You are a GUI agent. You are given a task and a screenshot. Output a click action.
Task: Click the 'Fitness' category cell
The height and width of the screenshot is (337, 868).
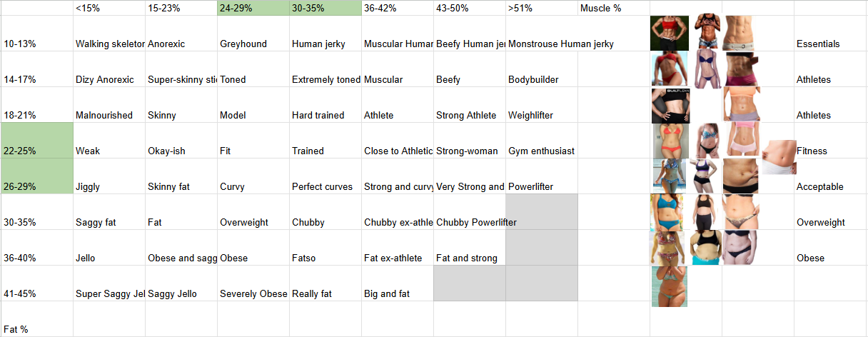pyautogui.click(x=830, y=141)
